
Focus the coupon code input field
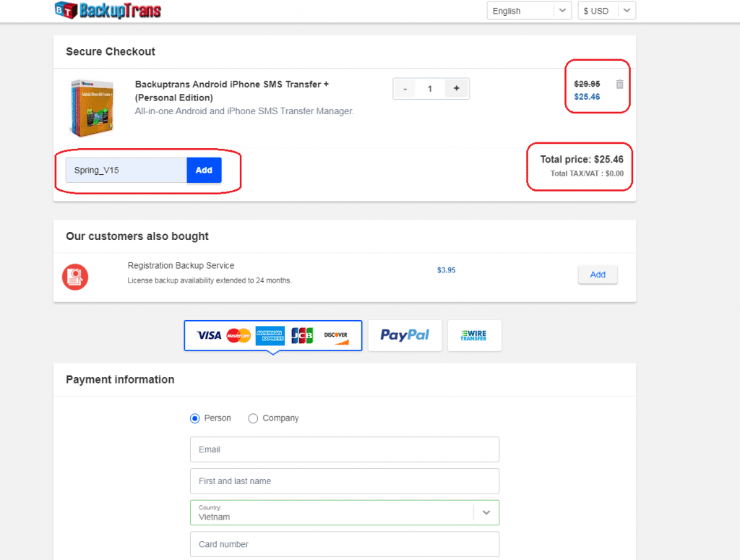pos(126,170)
